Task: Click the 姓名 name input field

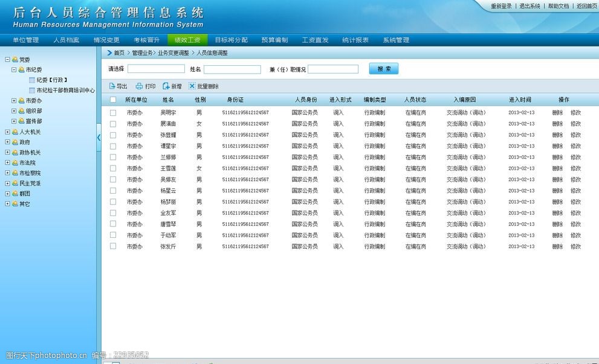Action: pyautogui.click(x=232, y=69)
